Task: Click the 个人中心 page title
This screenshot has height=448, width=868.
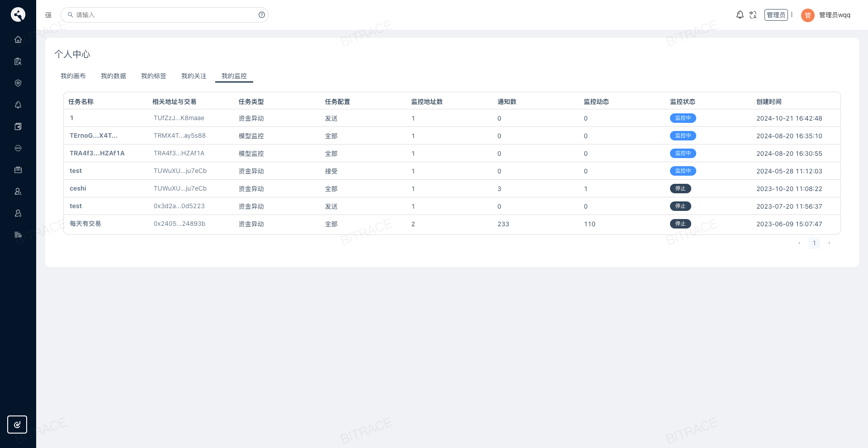Action: click(72, 54)
